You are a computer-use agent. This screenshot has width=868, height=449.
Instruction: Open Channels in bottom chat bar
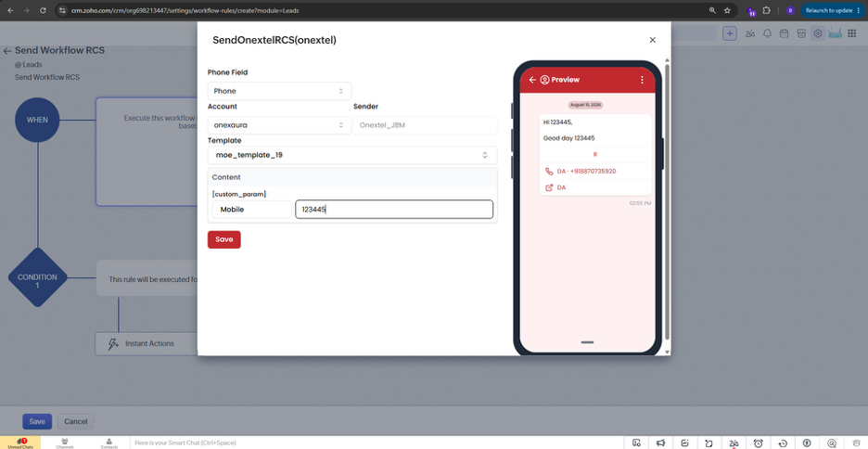pos(65,443)
